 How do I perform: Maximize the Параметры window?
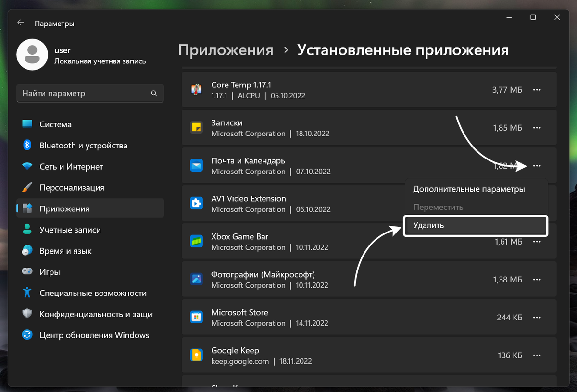(533, 17)
